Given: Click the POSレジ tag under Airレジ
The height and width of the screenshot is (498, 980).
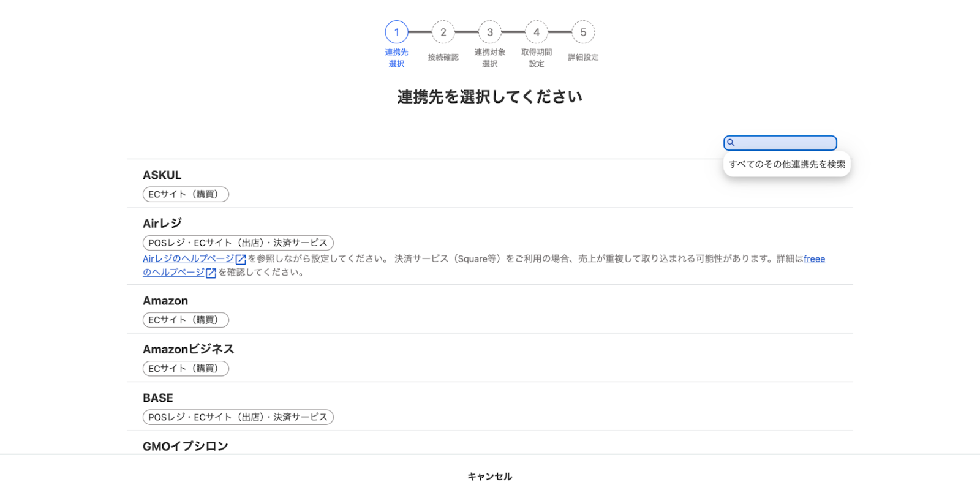Looking at the screenshot, I should [238, 243].
